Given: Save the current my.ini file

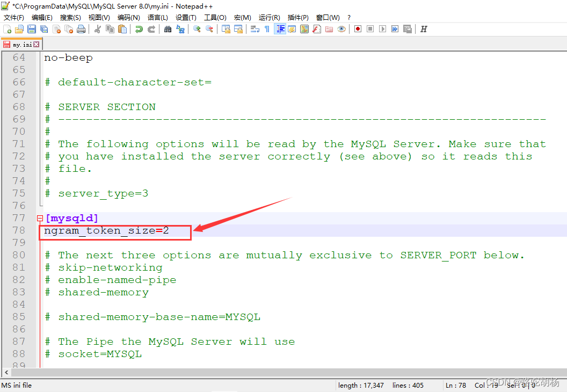Looking at the screenshot, I should coord(31,29).
